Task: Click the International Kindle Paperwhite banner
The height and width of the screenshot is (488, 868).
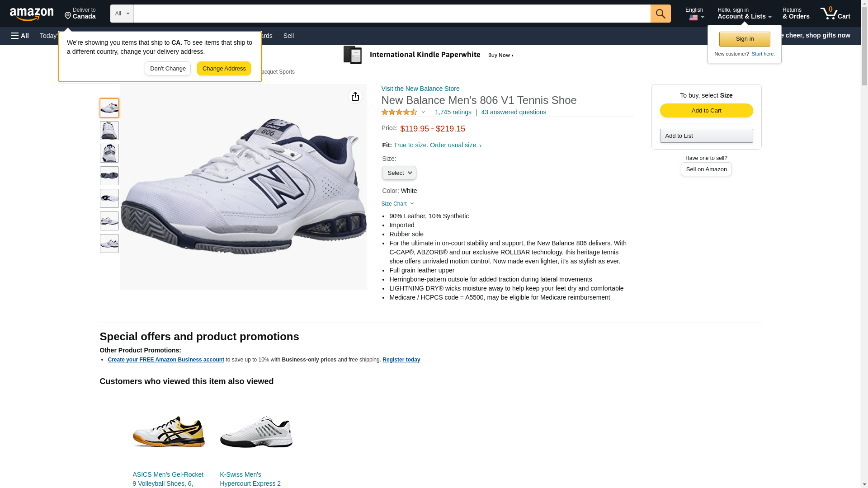Action: (429, 55)
